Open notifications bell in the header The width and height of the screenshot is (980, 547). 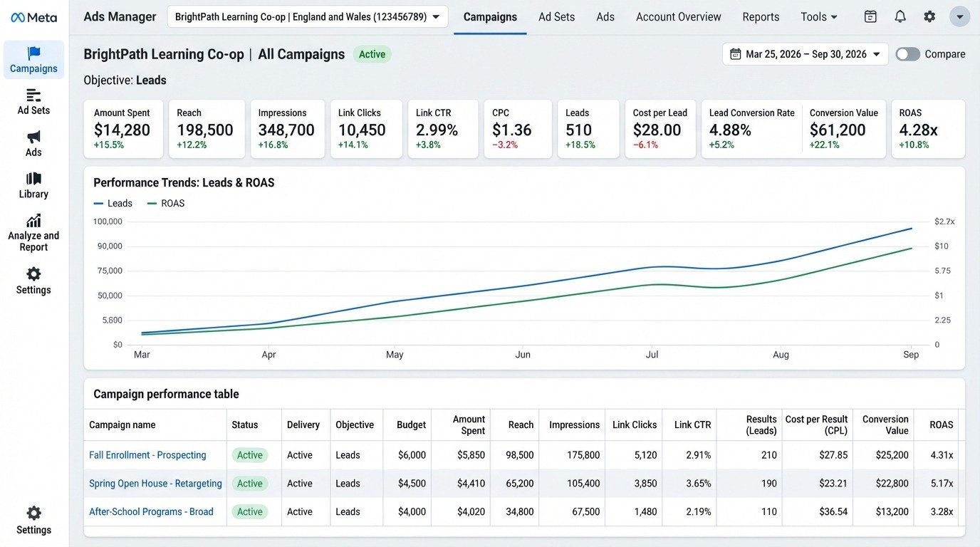pyautogui.click(x=900, y=16)
